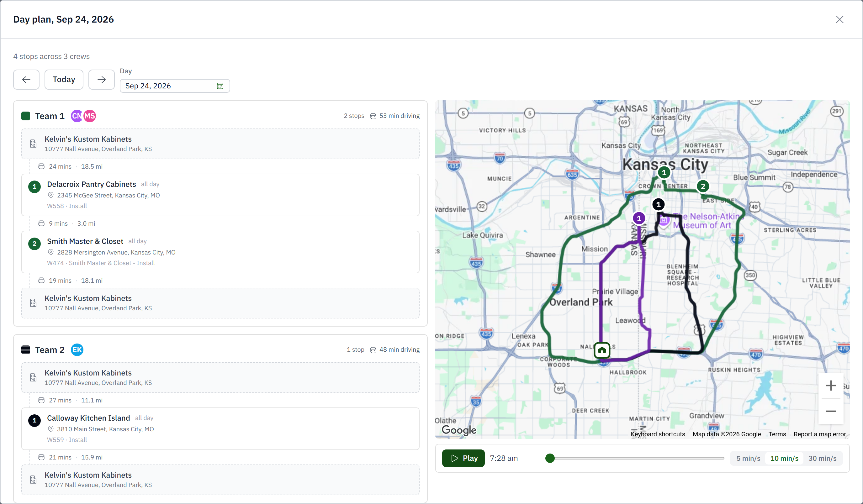863x504 pixels.
Task: Click location pin at 2345 McGee Street
Action: tap(51, 195)
